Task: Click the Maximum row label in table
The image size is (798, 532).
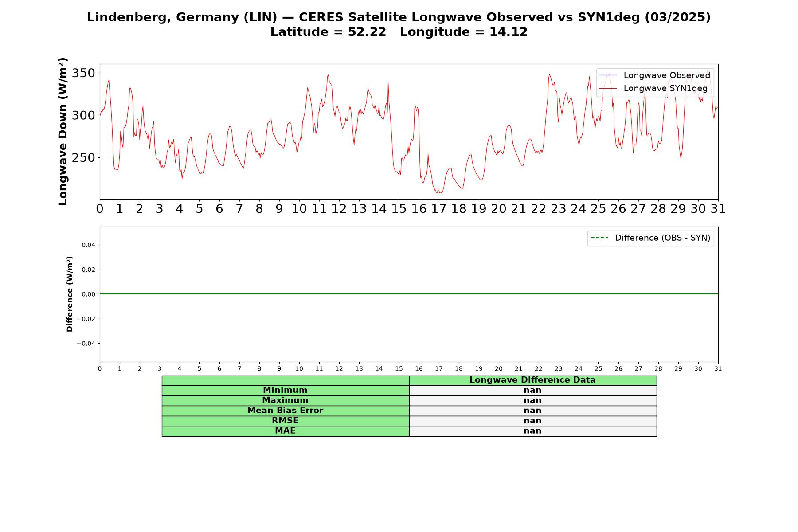Action: coord(286,400)
